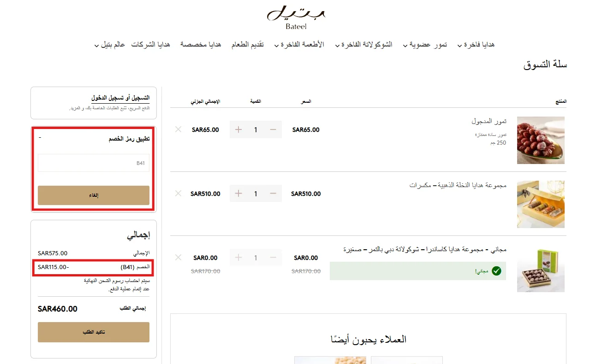596x364 pixels.
Task: Click the تمور المدجول product thumbnail
Action: [541, 140]
